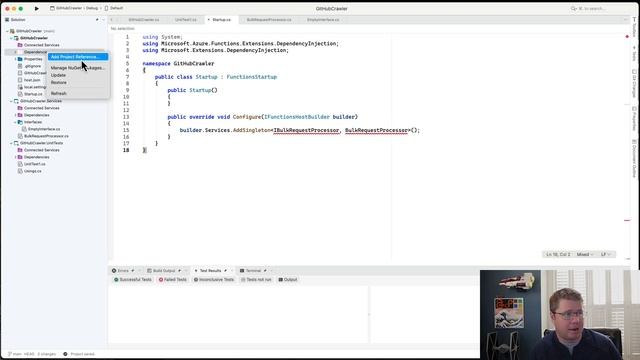Image resolution: width=640 pixels, height=360 pixels.
Task: Select host.json in the solution tree
Action: (32, 80)
